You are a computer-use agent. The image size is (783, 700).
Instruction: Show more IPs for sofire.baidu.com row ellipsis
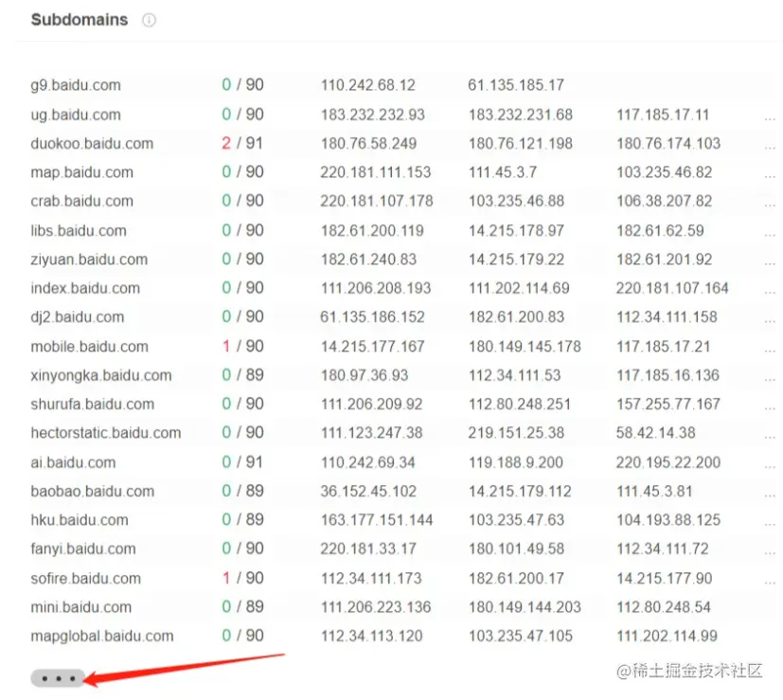770,583
